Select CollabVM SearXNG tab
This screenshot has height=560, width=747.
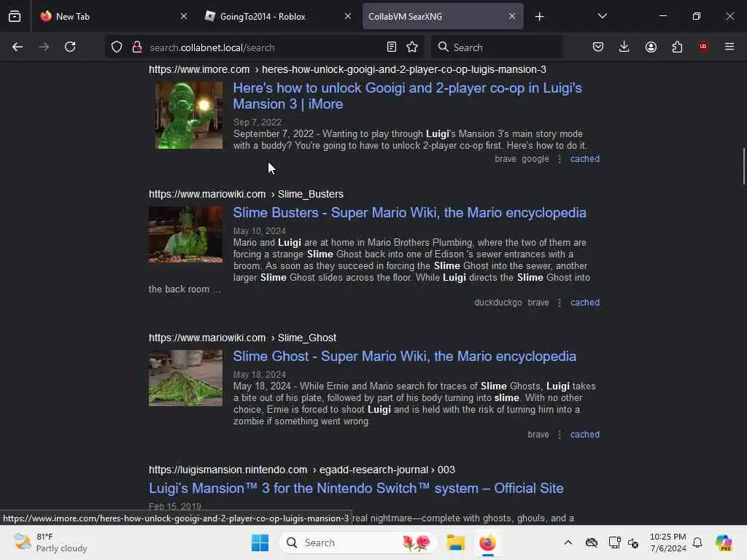(x=443, y=16)
